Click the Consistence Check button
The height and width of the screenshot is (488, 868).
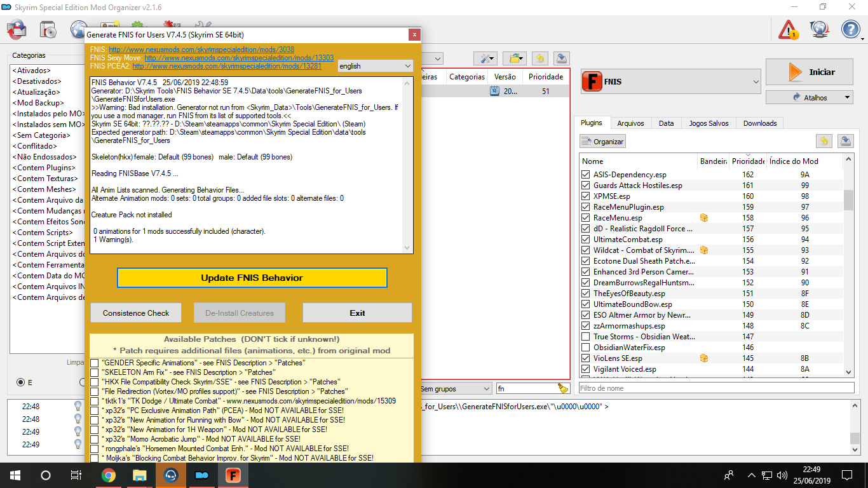[136, 313]
